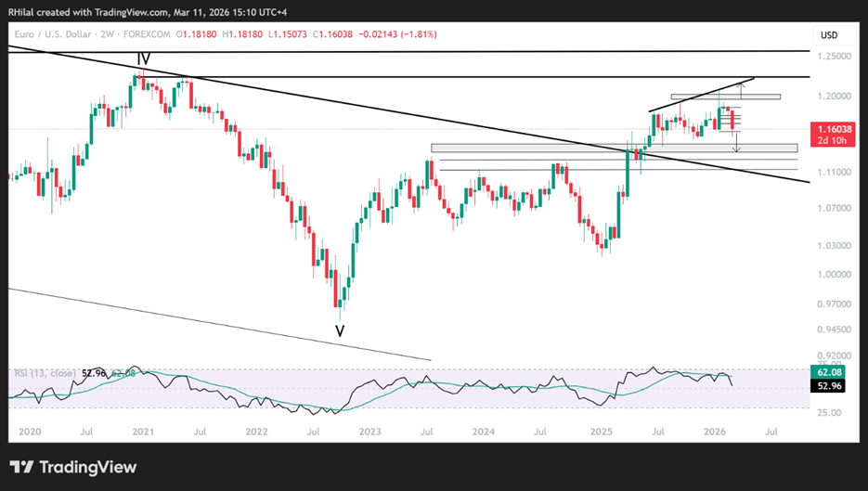Viewport: 868px width, 491px height.
Task: Click the wave V chart label
Action: pyautogui.click(x=340, y=331)
